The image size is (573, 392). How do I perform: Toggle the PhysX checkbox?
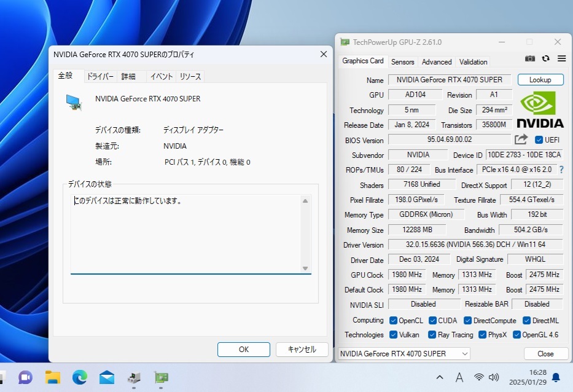click(x=482, y=335)
